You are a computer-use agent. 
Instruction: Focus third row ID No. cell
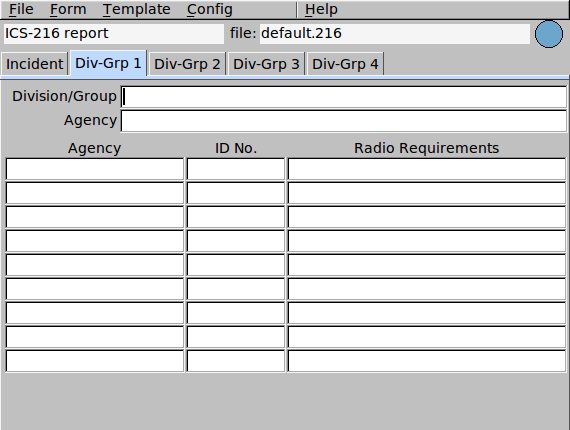point(236,217)
